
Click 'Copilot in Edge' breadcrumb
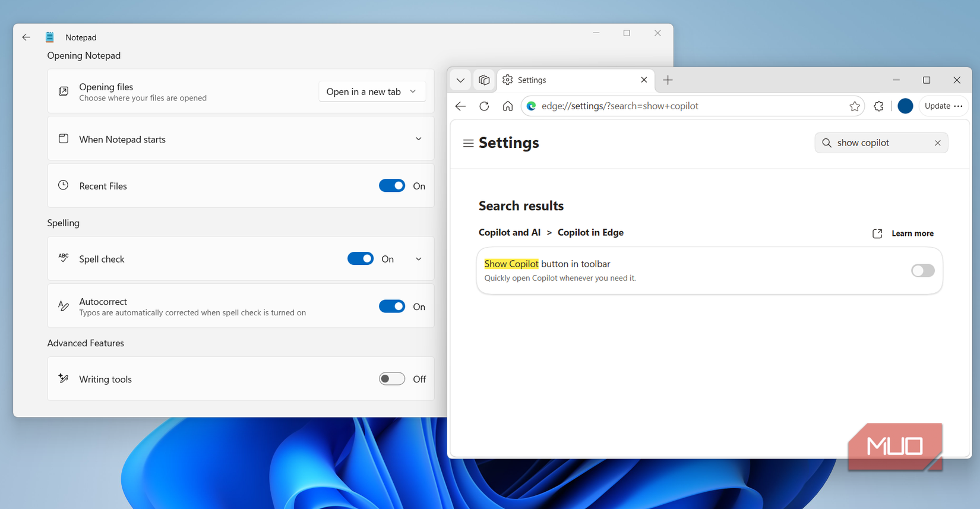click(590, 232)
